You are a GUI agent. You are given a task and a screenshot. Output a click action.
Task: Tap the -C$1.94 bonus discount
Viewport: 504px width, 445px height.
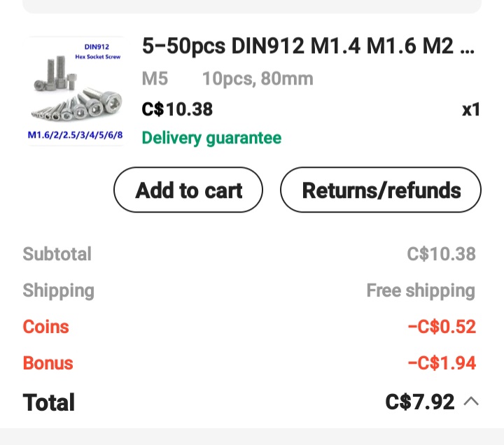(x=442, y=363)
